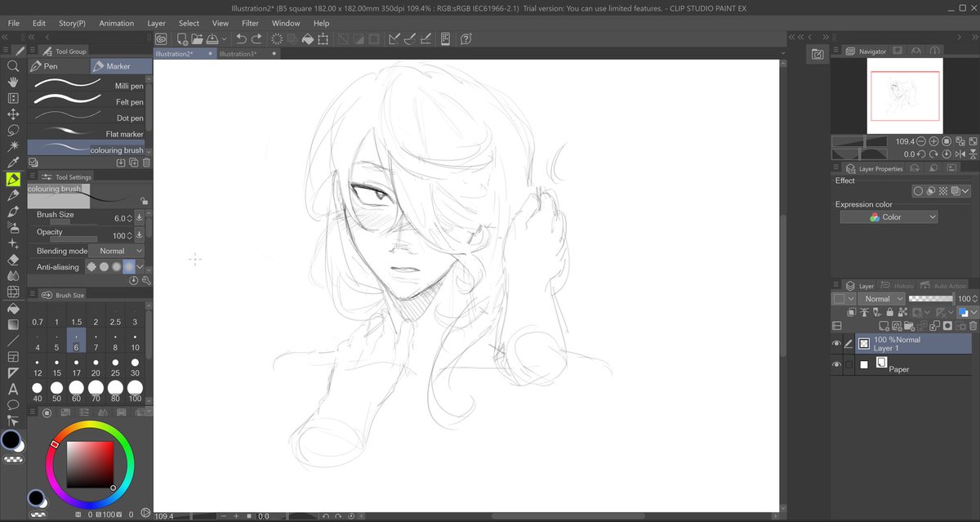Viewport: 980px width, 522px height.
Task: Choose brush size 10 preset
Action: (x=135, y=342)
